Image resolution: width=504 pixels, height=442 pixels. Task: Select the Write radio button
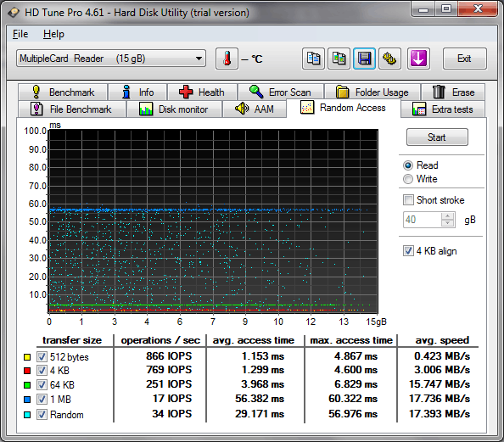click(x=408, y=179)
